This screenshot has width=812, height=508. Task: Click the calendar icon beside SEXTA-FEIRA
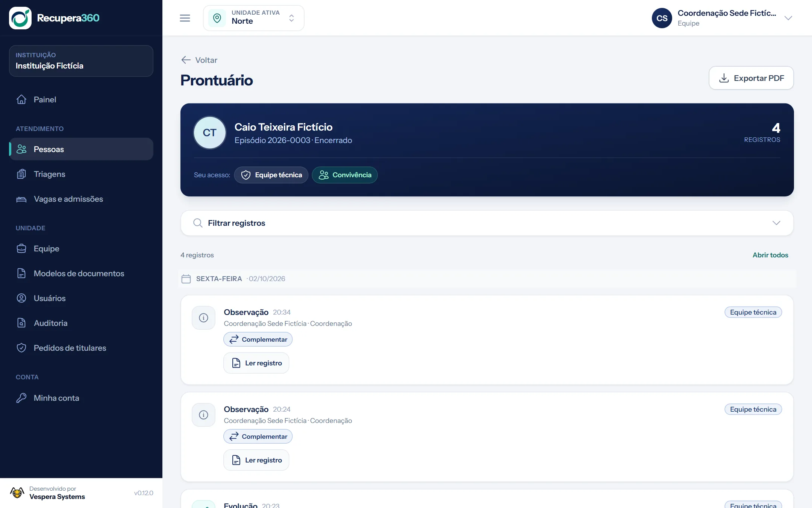click(x=186, y=279)
